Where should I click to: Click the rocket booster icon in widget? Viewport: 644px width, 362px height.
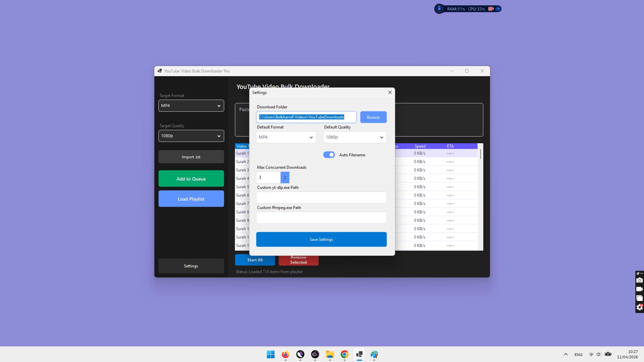[x=439, y=9]
